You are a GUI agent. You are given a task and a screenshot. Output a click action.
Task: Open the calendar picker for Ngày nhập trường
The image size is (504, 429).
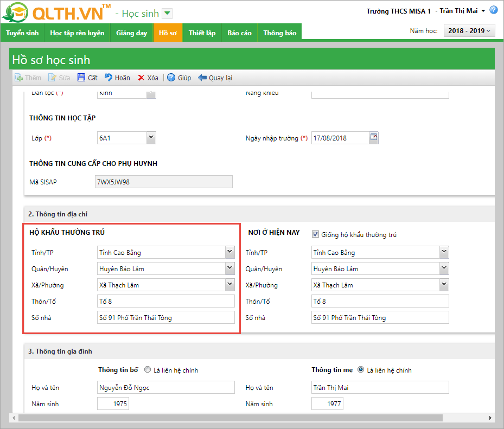point(374,138)
